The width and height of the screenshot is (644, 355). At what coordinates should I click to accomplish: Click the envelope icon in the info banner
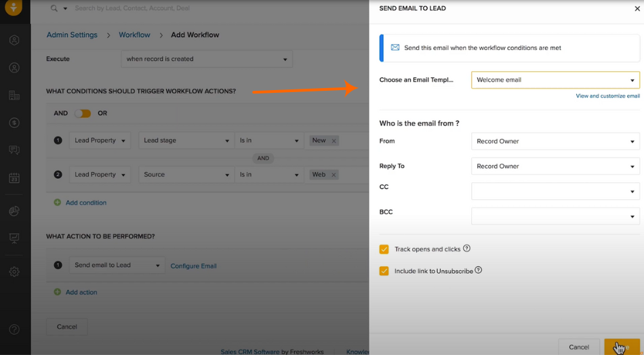(395, 47)
